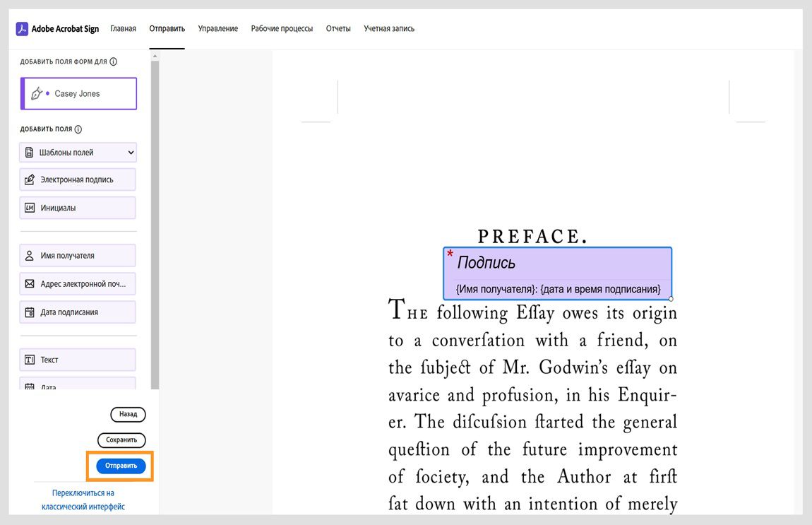Go to the Рабочие процессы tab
Viewport: 812px width, 525px height.
pos(282,28)
